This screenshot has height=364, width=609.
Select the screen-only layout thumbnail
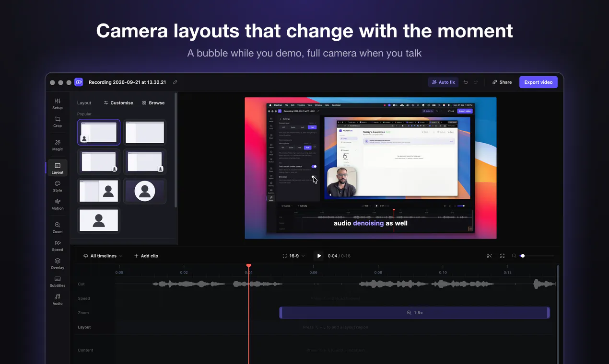point(145,132)
